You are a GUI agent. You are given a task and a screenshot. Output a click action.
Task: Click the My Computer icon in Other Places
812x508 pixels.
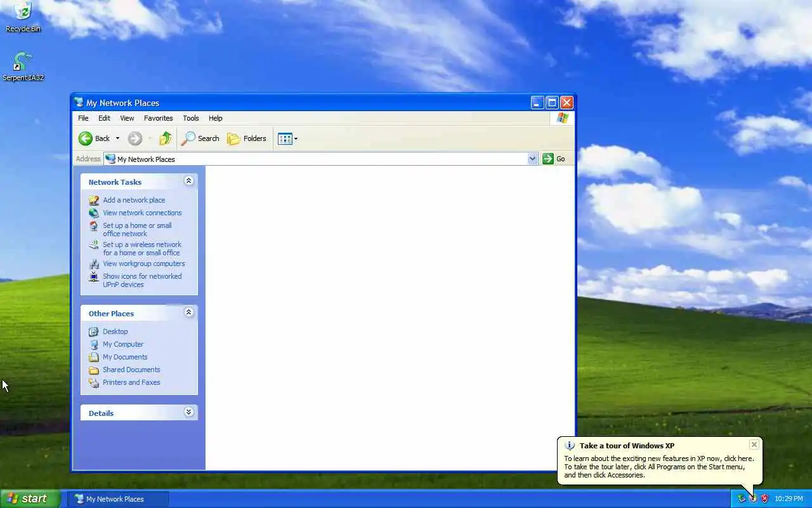[94, 344]
